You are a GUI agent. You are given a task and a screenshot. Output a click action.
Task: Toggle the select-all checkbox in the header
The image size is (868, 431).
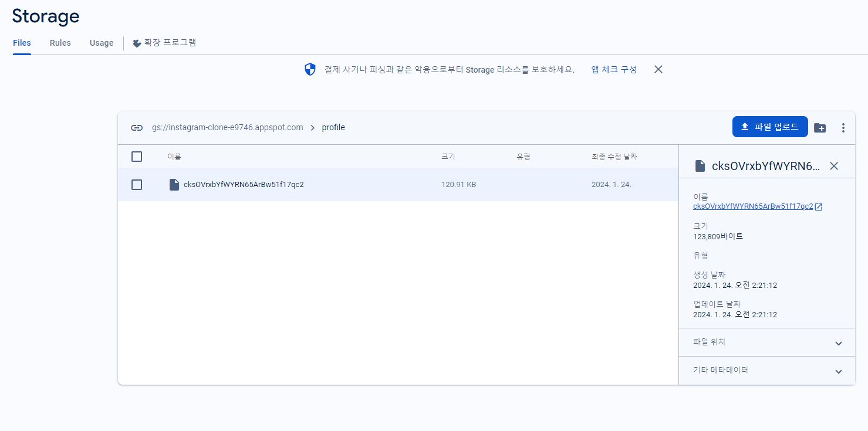[x=137, y=157]
